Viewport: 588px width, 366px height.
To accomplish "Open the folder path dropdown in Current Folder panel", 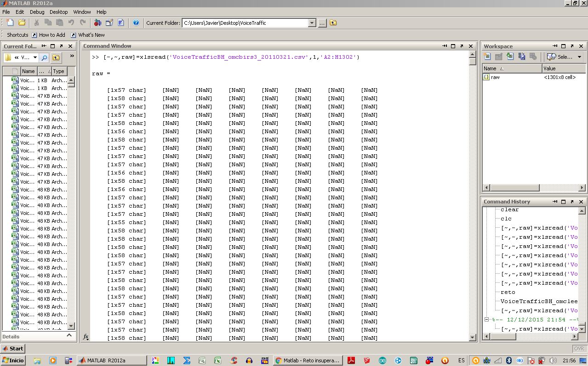I will tap(34, 57).
